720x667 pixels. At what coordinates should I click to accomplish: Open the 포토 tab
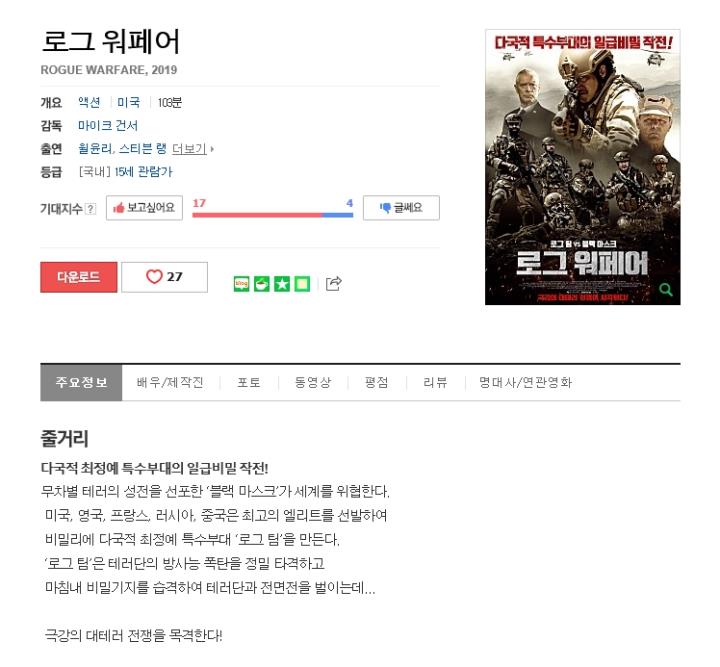[x=249, y=382]
